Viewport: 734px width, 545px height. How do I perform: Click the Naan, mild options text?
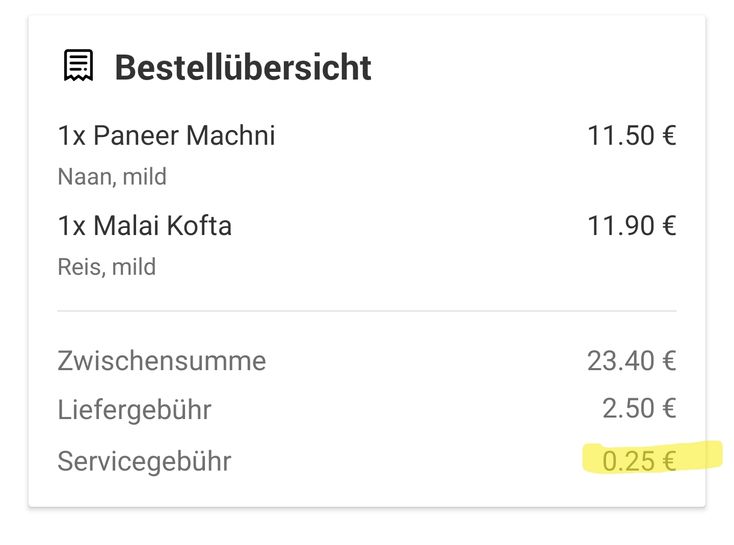pyautogui.click(x=112, y=177)
